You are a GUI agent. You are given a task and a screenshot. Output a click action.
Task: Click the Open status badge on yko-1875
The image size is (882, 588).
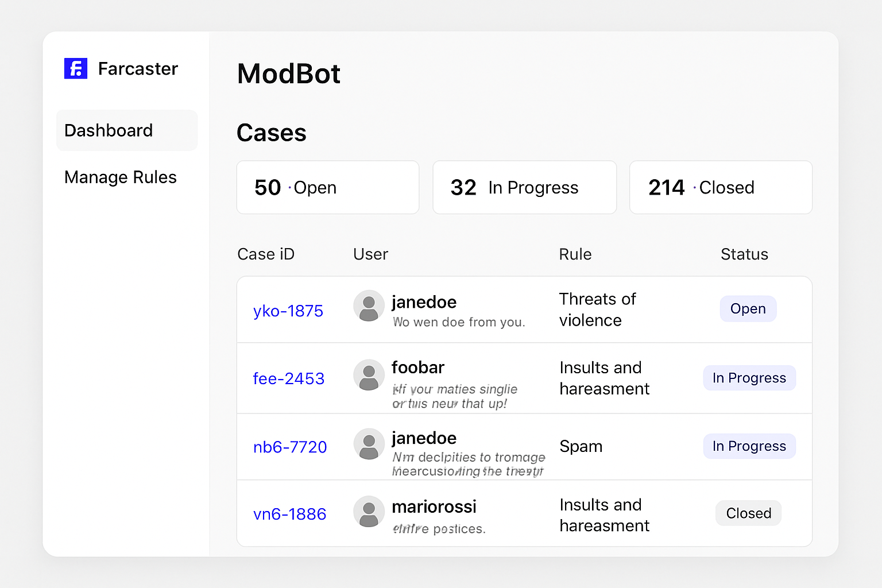[748, 308]
